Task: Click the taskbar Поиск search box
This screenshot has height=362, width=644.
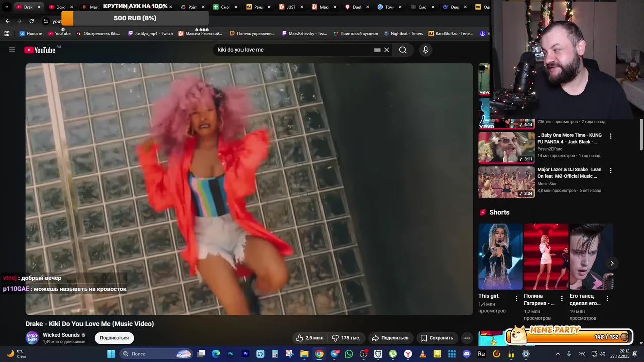Action: click(156, 354)
